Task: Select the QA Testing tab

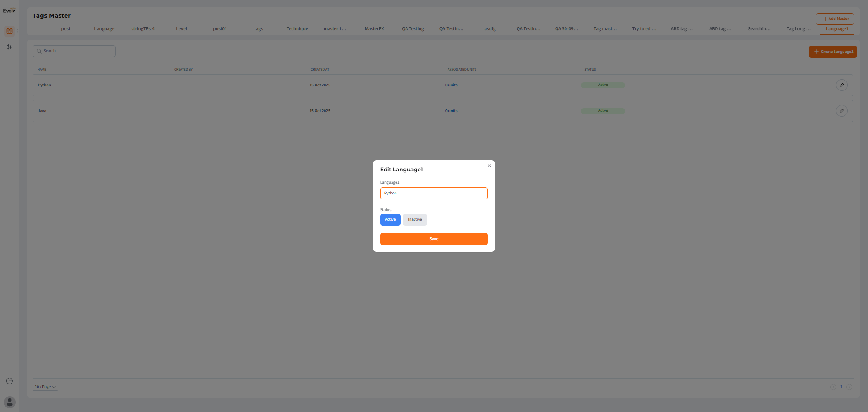Action: (413, 29)
